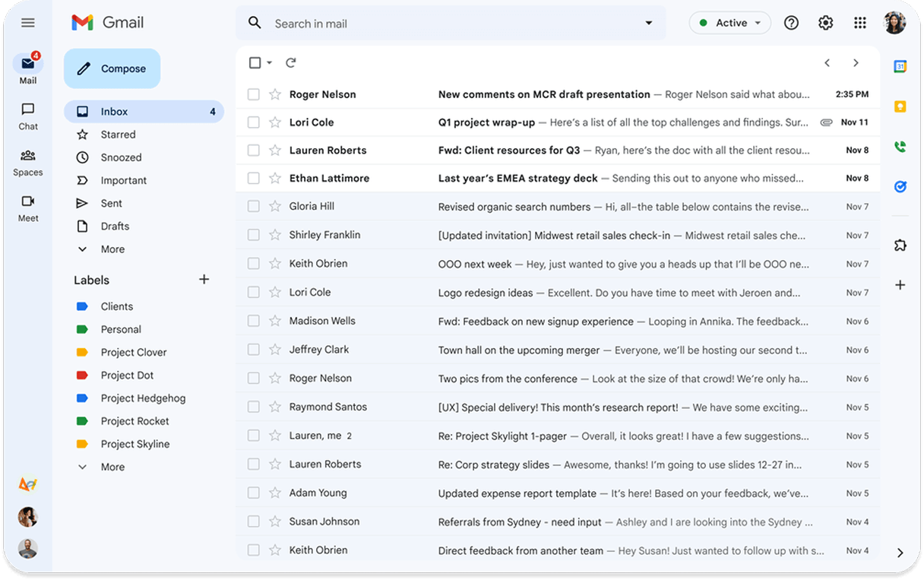Open the colorful app icon above bottom avatars
924x580 pixels.
[x=28, y=484]
